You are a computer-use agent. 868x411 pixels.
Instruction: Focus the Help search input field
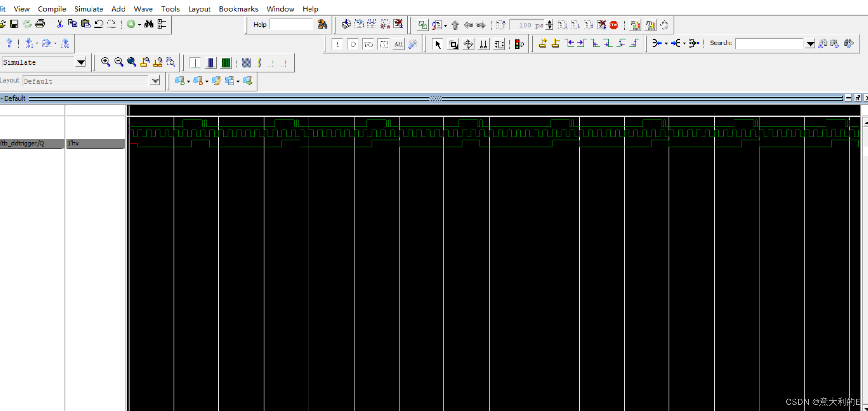tap(292, 25)
